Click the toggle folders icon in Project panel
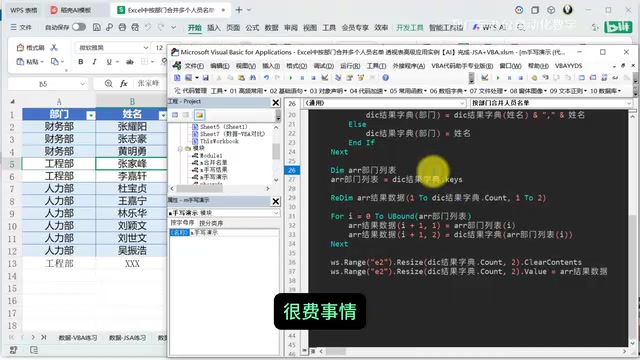 (x=199, y=115)
